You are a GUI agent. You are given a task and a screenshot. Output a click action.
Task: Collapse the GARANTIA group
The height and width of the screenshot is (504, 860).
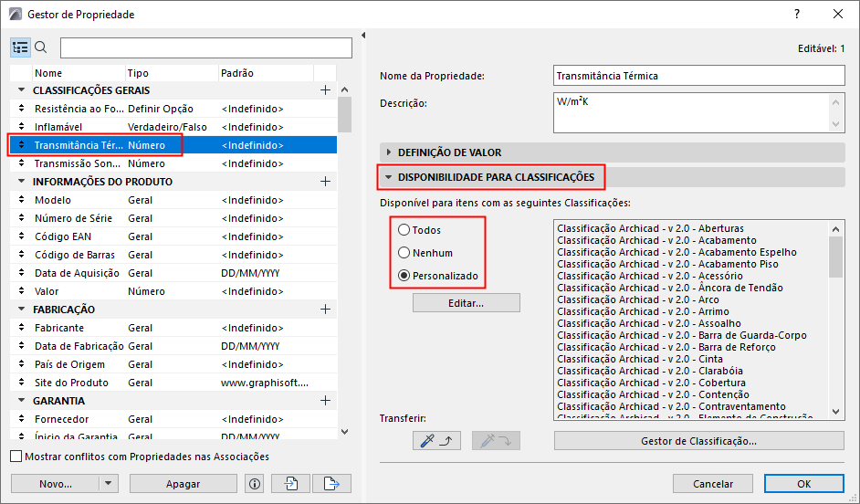pyautogui.click(x=21, y=401)
